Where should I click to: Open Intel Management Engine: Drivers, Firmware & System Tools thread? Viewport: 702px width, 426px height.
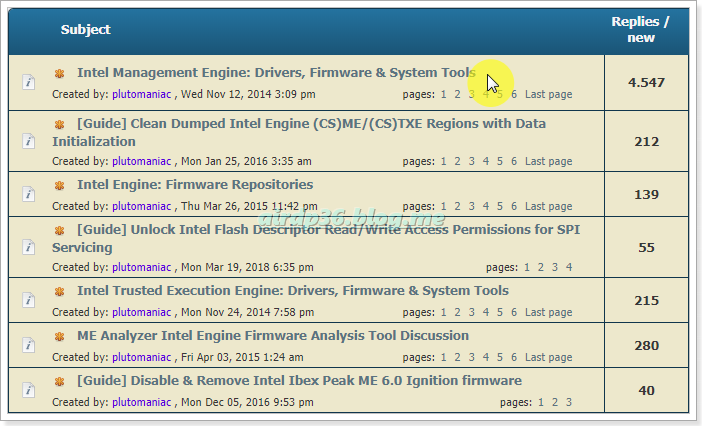pyautogui.click(x=276, y=72)
